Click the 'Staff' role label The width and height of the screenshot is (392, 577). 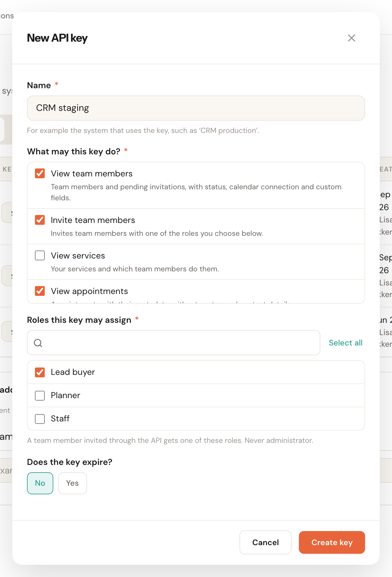60,419
